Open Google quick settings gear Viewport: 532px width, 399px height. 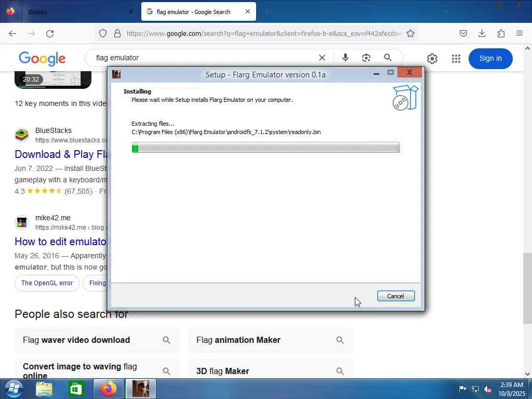click(432, 59)
